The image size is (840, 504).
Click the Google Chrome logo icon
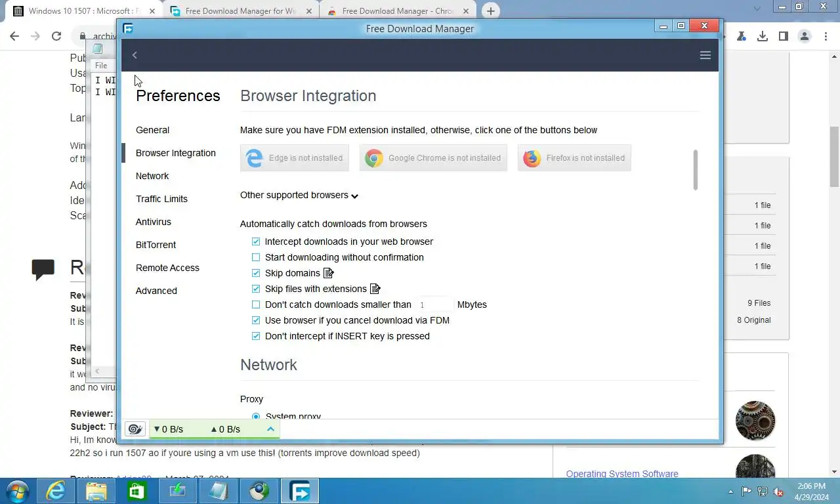[x=374, y=158]
